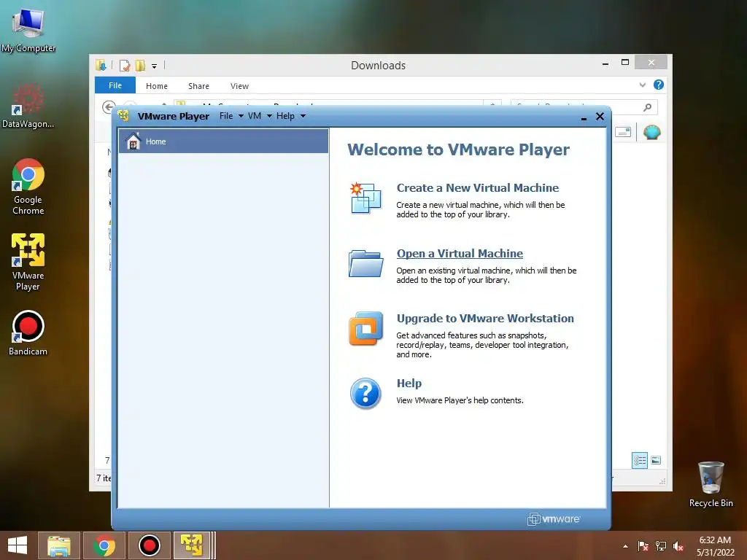Viewport: 747px width, 560px height.
Task: Switch Downloads window to large icons view
Action: pyautogui.click(x=656, y=460)
